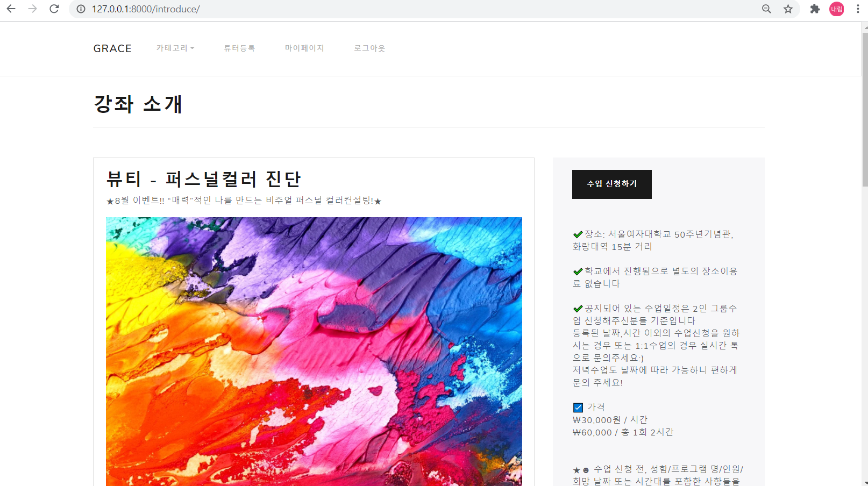Click the browser forward arrow

pyautogui.click(x=32, y=9)
